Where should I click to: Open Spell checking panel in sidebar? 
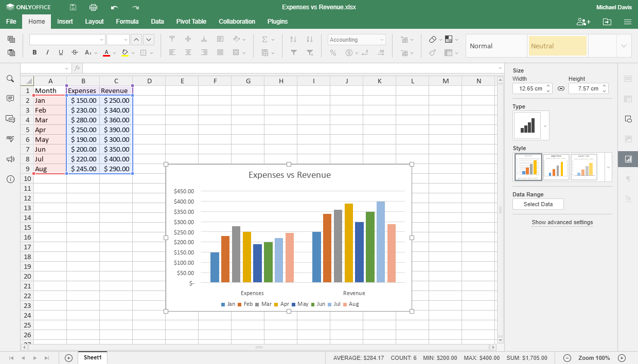click(10, 139)
